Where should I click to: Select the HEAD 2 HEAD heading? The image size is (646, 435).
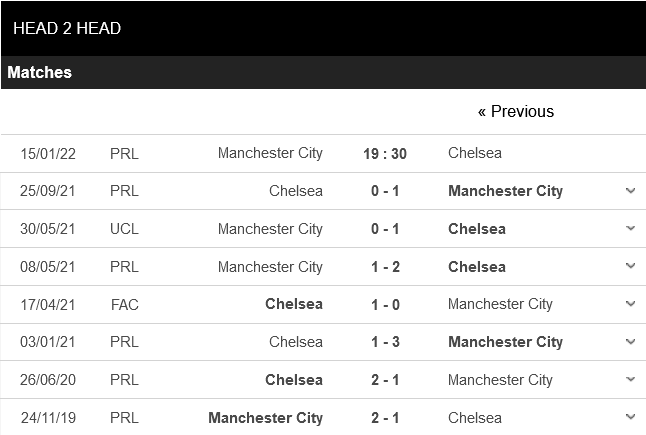(x=67, y=28)
